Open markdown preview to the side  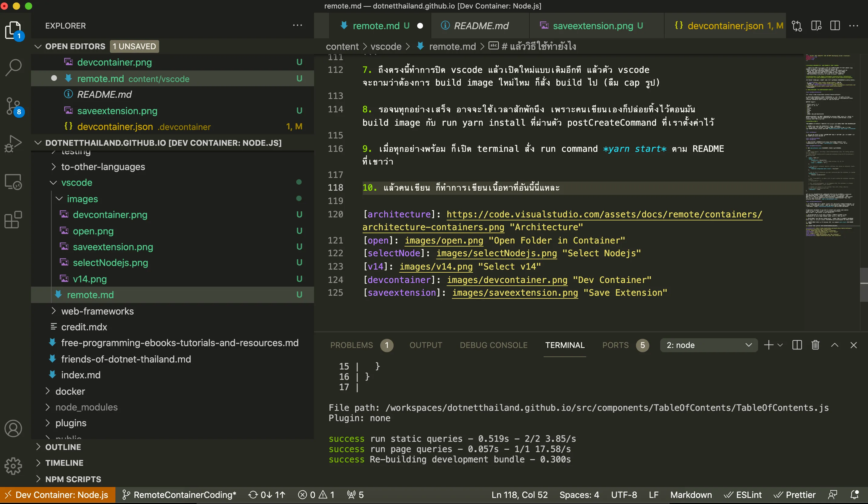pyautogui.click(x=816, y=26)
